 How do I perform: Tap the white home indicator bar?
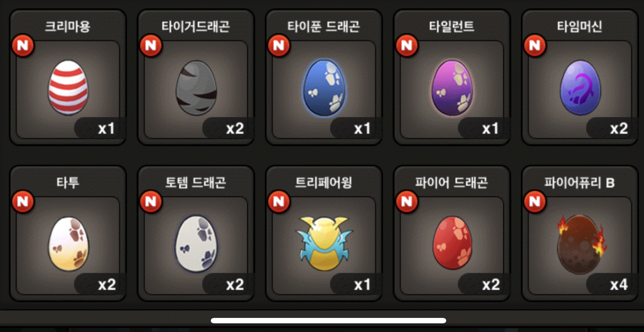click(x=328, y=320)
